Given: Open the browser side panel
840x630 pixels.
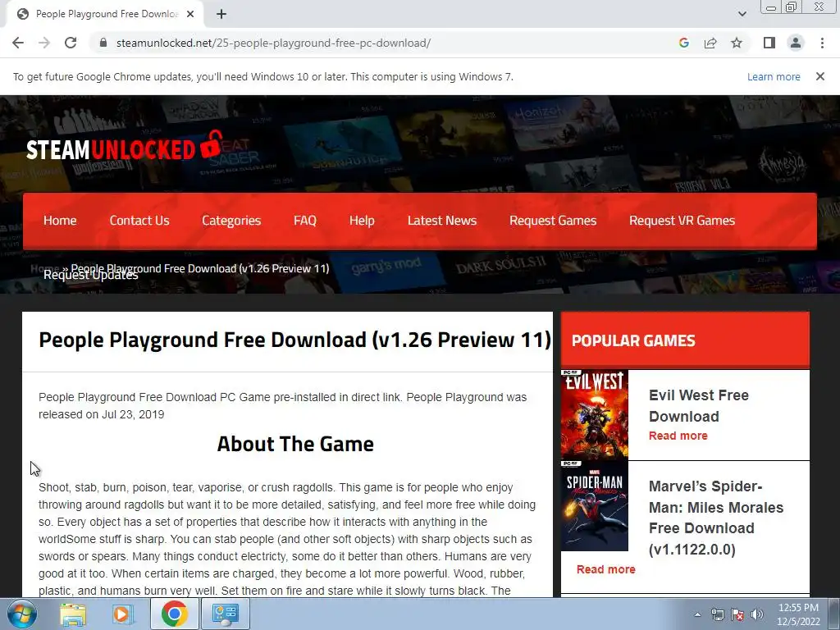Looking at the screenshot, I should click(769, 43).
